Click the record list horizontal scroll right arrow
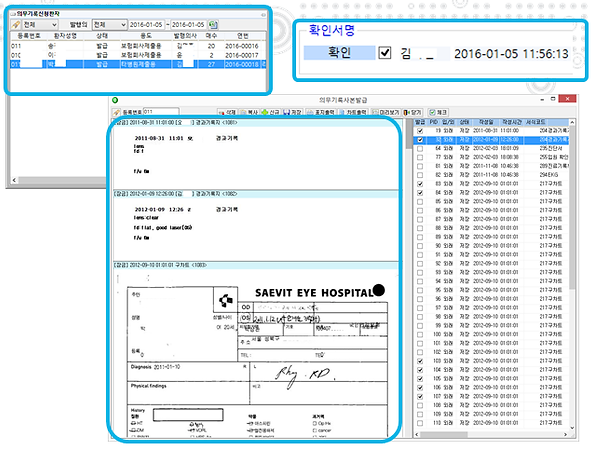Screen dimensions: 593x450 click(565, 434)
